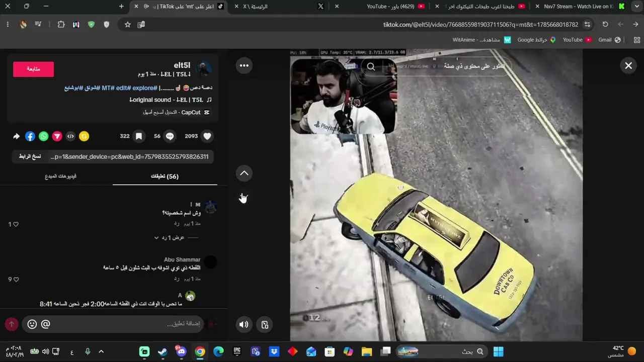The height and width of the screenshot is (362, 644).
Task: Mention a user with the @ icon
Action: tap(45, 324)
